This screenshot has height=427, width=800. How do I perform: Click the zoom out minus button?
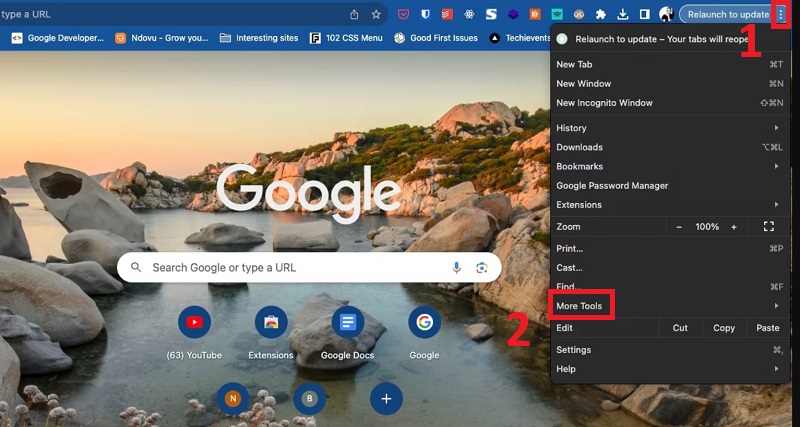pyautogui.click(x=679, y=227)
